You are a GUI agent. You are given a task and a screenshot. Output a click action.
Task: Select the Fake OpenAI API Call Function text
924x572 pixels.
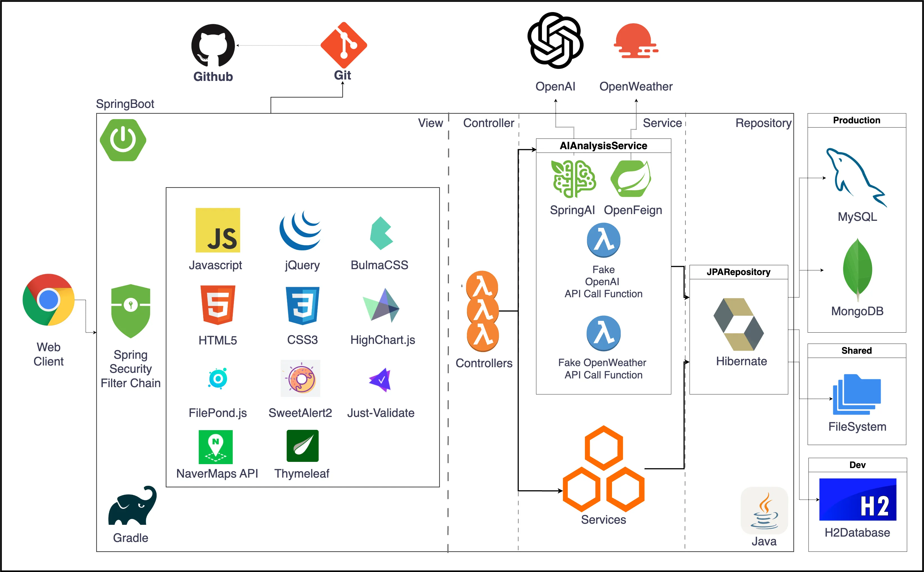603,282
